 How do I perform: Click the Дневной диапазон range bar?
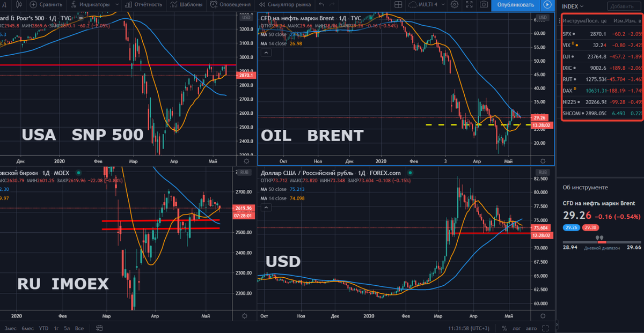[601, 242]
